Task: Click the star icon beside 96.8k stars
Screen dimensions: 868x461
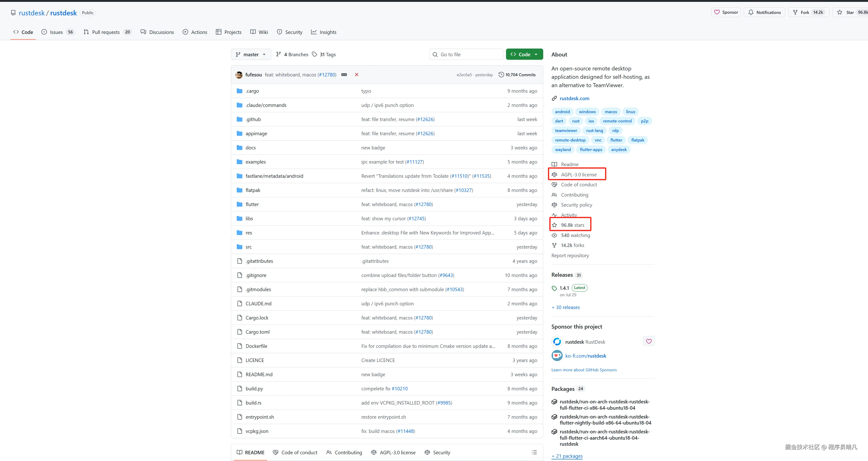Action: click(x=554, y=225)
